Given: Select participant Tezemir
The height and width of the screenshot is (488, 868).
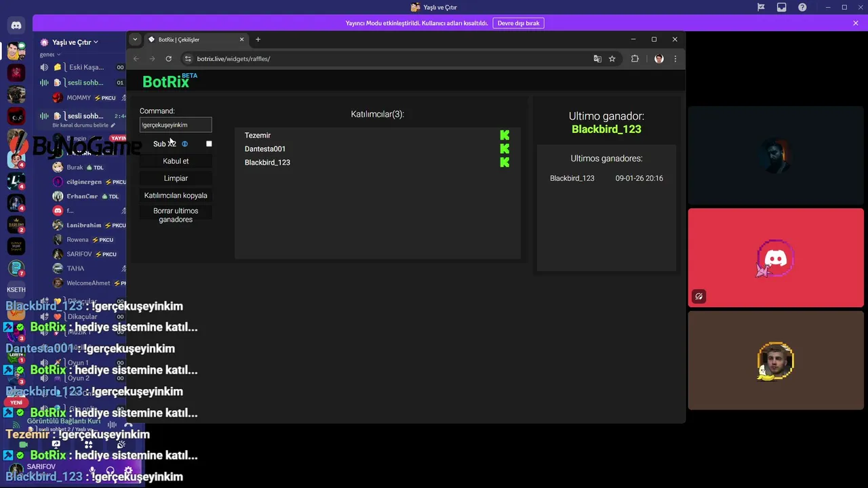Looking at the screenshot, I should click(258, 136).
